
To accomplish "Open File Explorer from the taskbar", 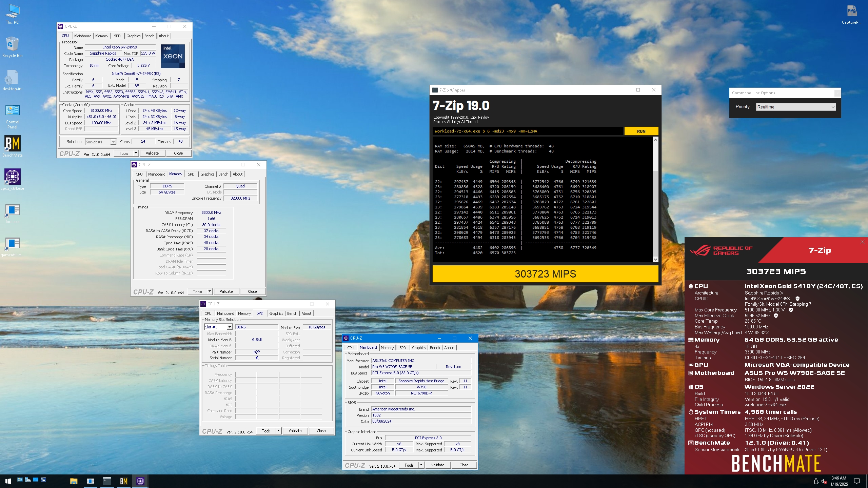I will pyautogui.click(x=74, y=481).
